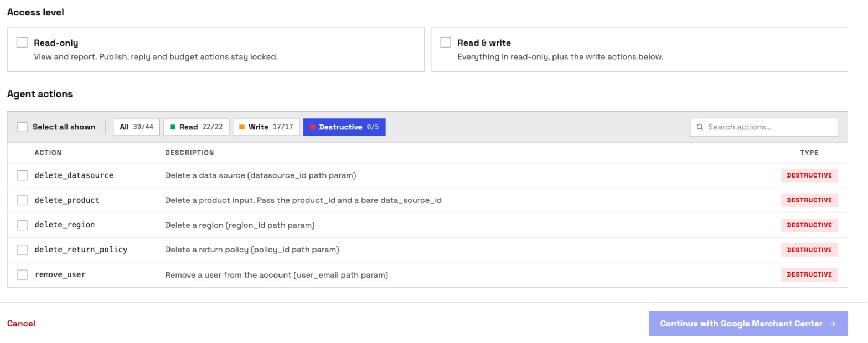Click the DESTRUCTIVE badge for delete_return_policy
The height and width of the screenshot is (343, 868).
click(809, 250)
